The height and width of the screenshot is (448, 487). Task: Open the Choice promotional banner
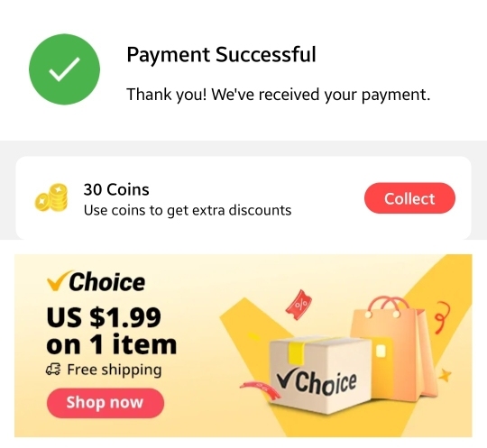[x=243, y=345]
